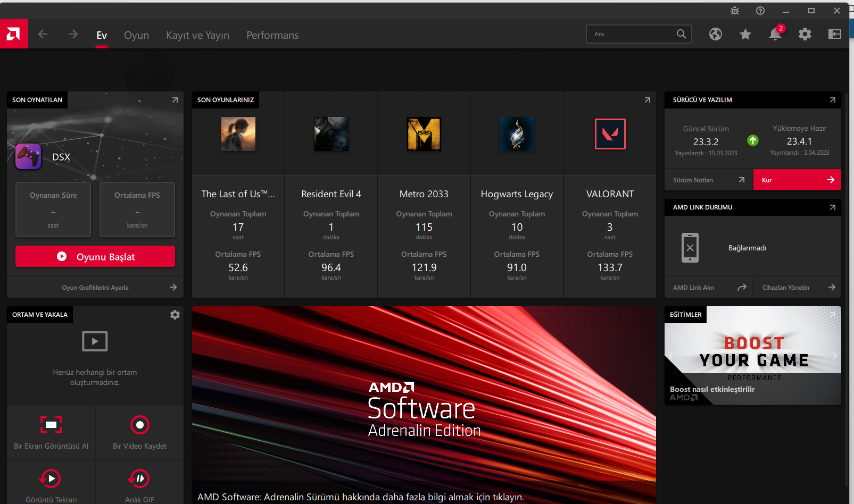854x504 pixels.
Task: Expand the AMD Link Durumu panel
Action: [833, 207]
